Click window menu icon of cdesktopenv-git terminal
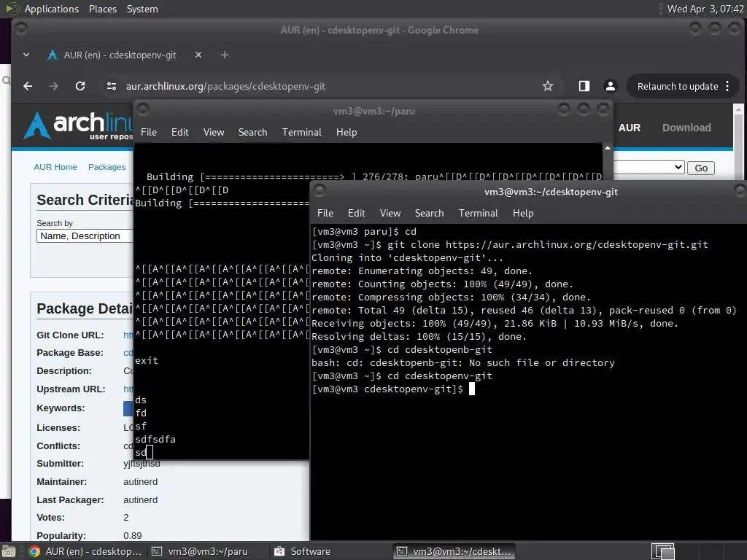This screenshot has height=560, width=747. click(x=320, y=192)
